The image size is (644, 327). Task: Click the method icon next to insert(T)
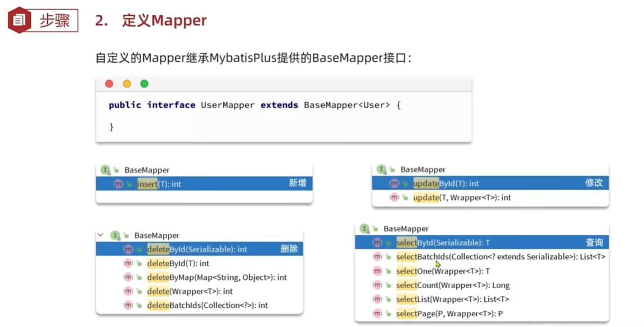tap(118, 184)
